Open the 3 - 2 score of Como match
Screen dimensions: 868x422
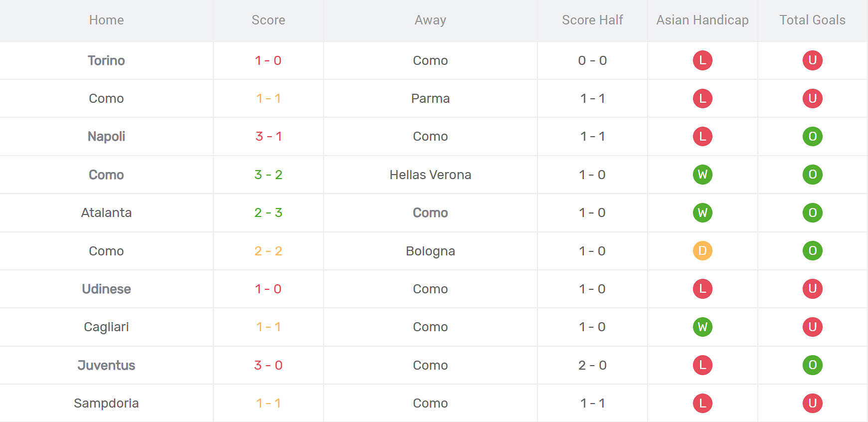(268, 175)
